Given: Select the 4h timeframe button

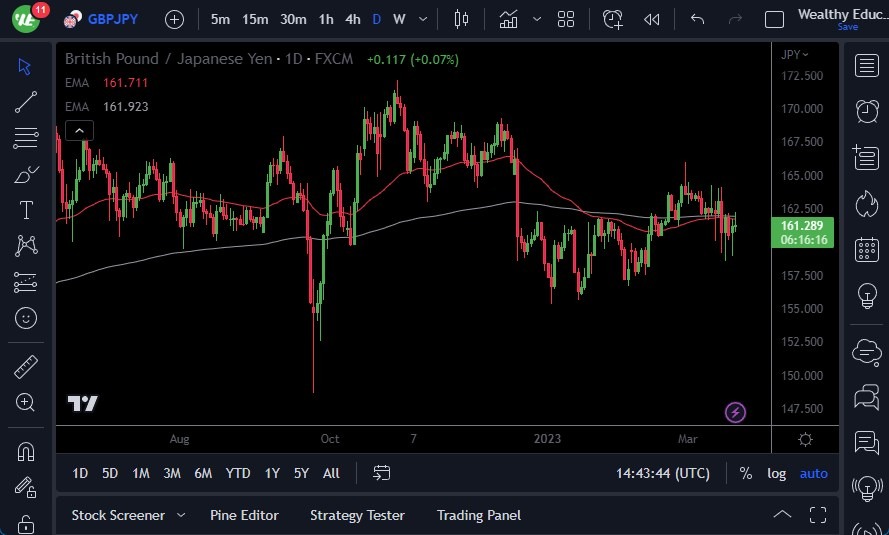Looking at the screenshot, I should pos(352,19).
